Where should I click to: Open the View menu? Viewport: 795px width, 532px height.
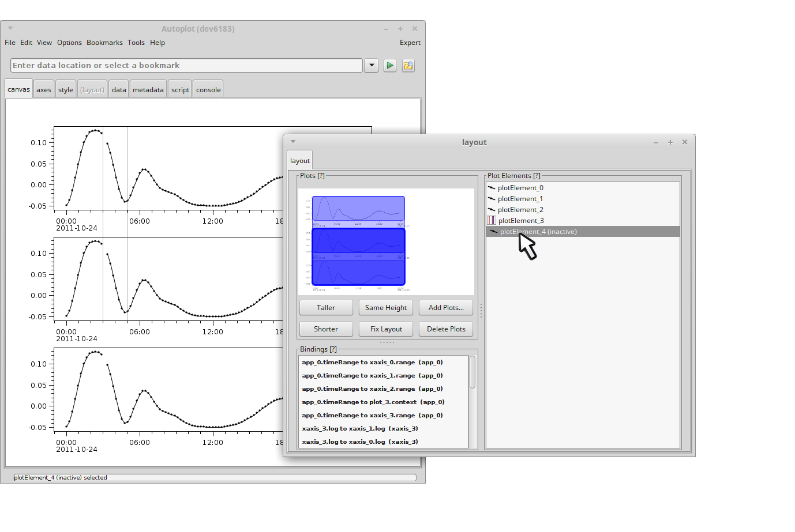coord(44,43)
